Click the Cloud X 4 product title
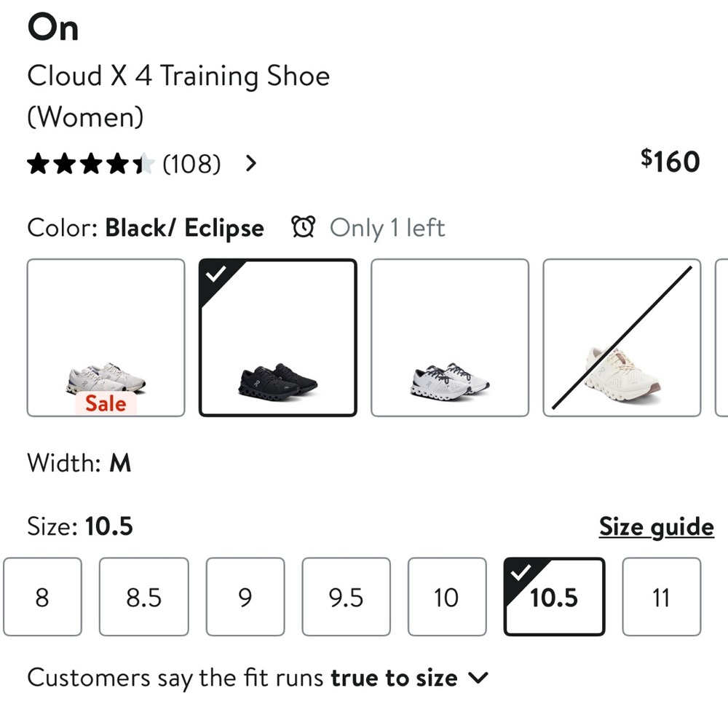Screen dimensions: 728x728 178,76
